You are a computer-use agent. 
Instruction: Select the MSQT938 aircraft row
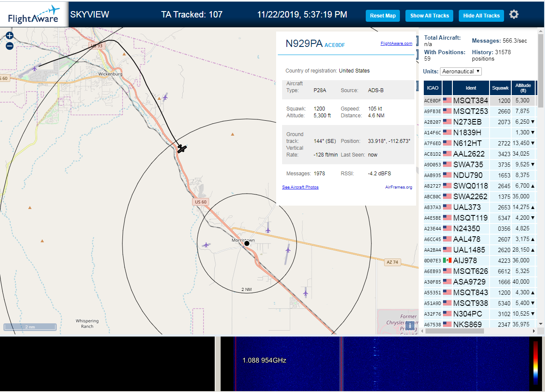(480, 303)
